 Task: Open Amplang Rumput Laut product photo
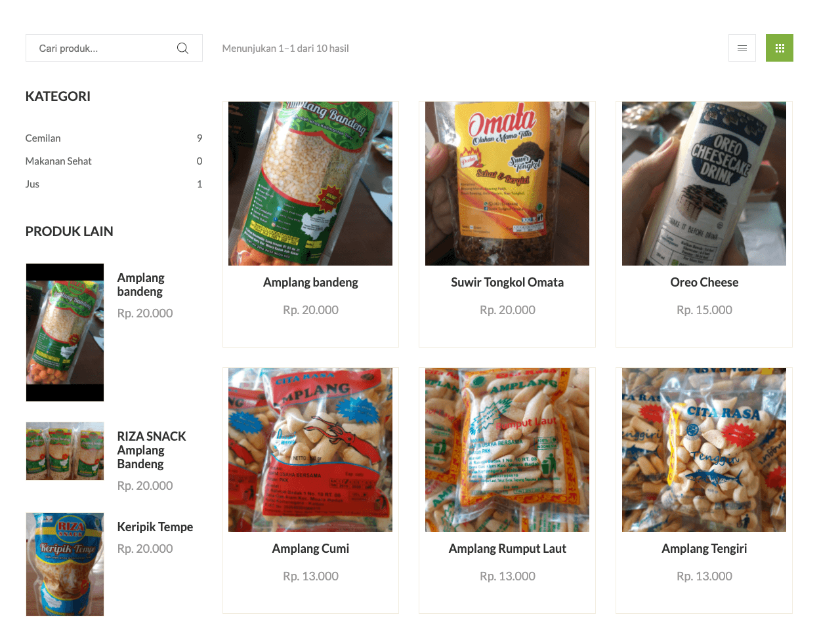coord(507,450)
